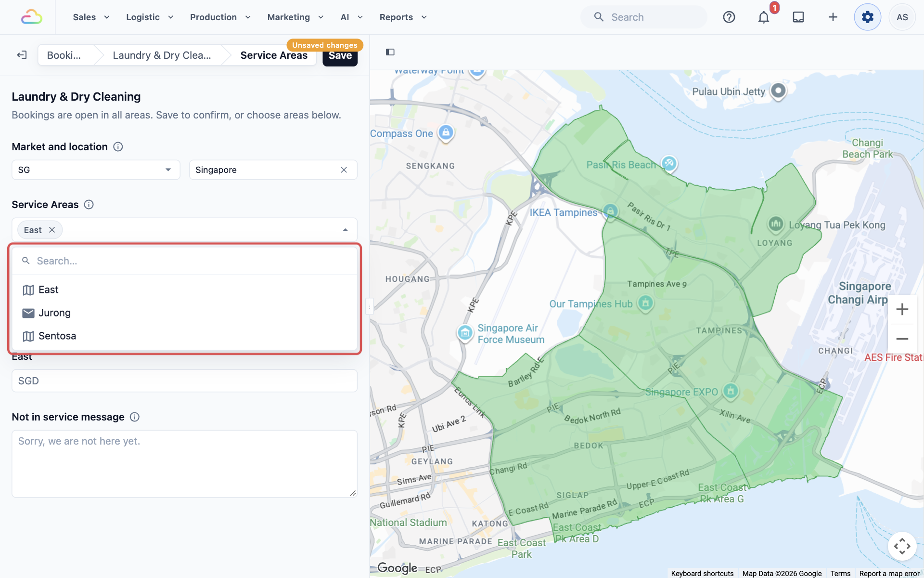Expand the AI menu dropdown
Image resolution: width=924 pixels, height=578 pixels.
[x=352, y=17]
